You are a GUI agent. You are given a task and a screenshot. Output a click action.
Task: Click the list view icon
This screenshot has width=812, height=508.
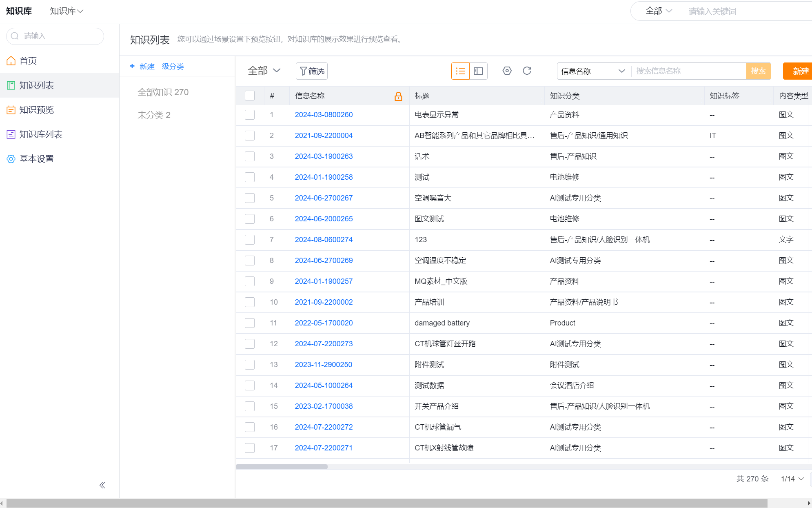pos(460,71)
